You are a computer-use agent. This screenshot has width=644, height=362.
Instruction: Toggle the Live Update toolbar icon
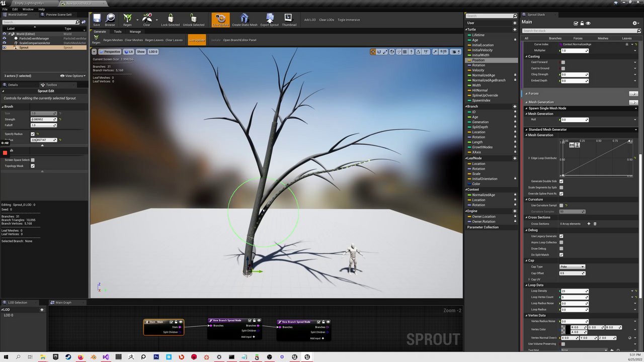point(220,19)
